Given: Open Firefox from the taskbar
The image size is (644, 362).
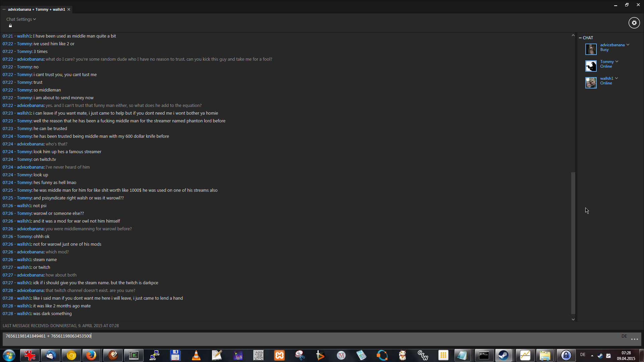Looking at the screenshot, I should point(91,355).
